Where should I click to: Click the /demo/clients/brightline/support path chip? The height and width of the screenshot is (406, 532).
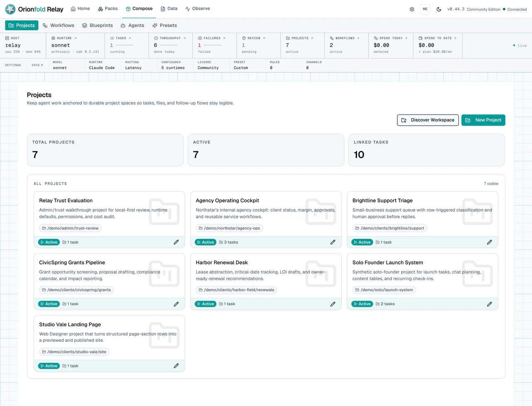[389, 228]
